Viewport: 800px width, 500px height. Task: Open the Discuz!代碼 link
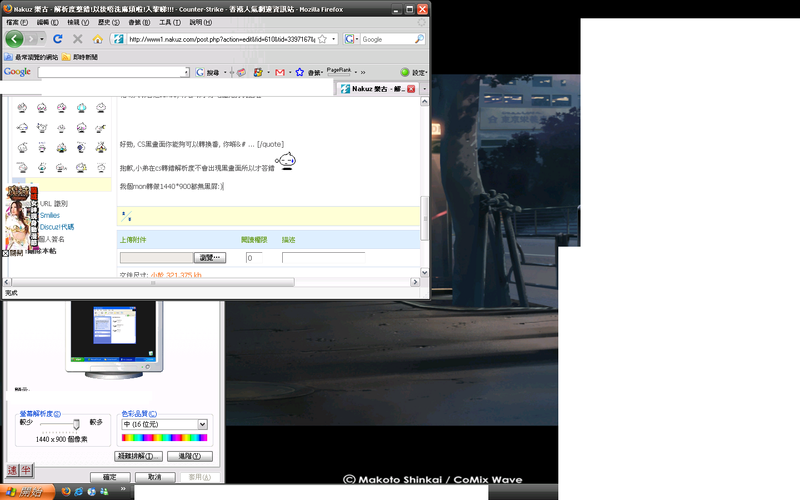(57, 227)
